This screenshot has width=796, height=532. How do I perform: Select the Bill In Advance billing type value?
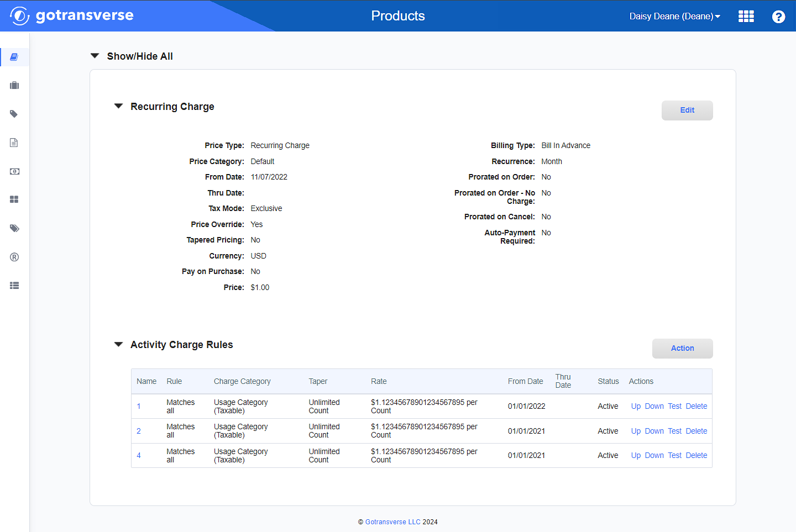565,145
